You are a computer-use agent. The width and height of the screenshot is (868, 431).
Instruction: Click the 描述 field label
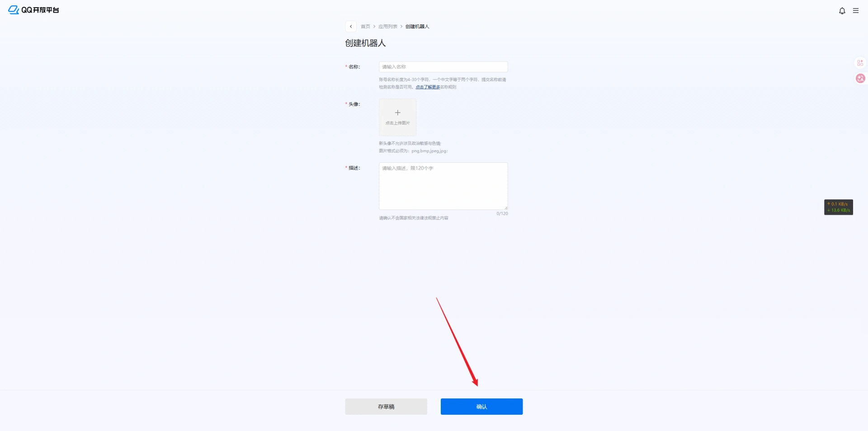354,168
